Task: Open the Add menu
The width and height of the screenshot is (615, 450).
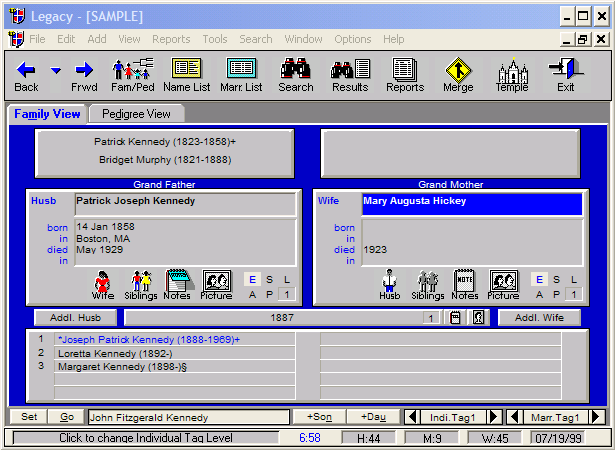Action: (x=97, y=39)
